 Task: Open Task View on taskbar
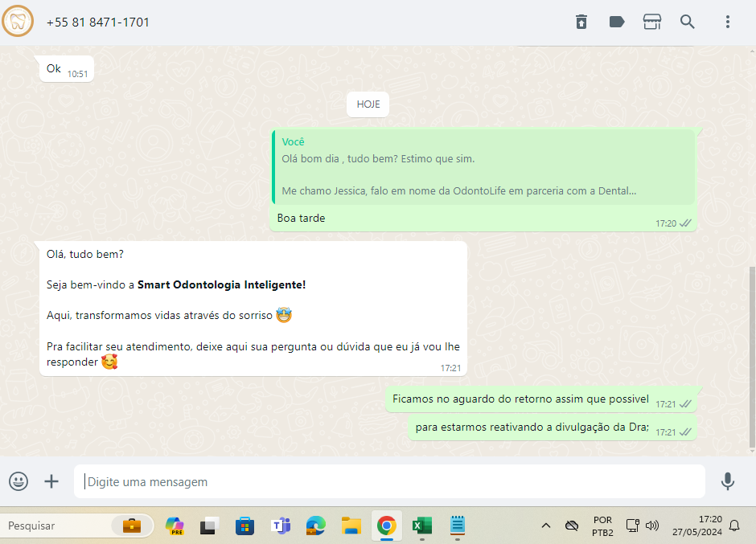click(x=209, y=526)
